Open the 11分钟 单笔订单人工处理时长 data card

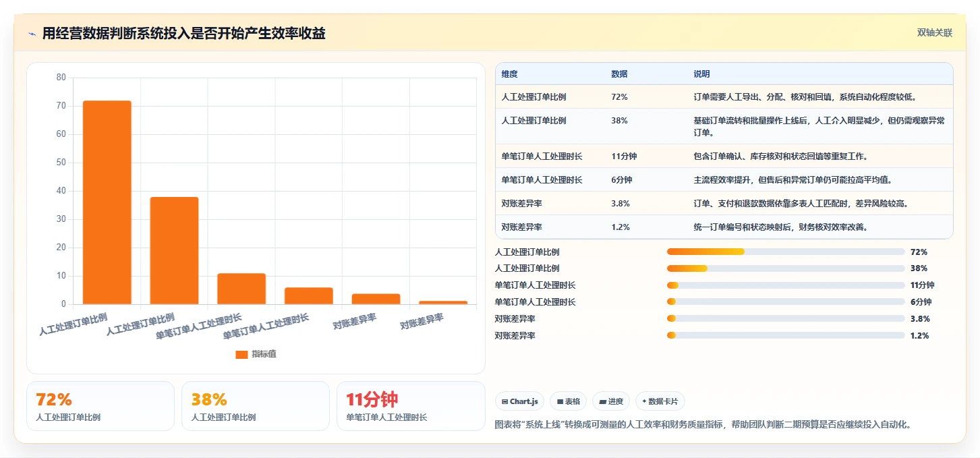point(411,406)
